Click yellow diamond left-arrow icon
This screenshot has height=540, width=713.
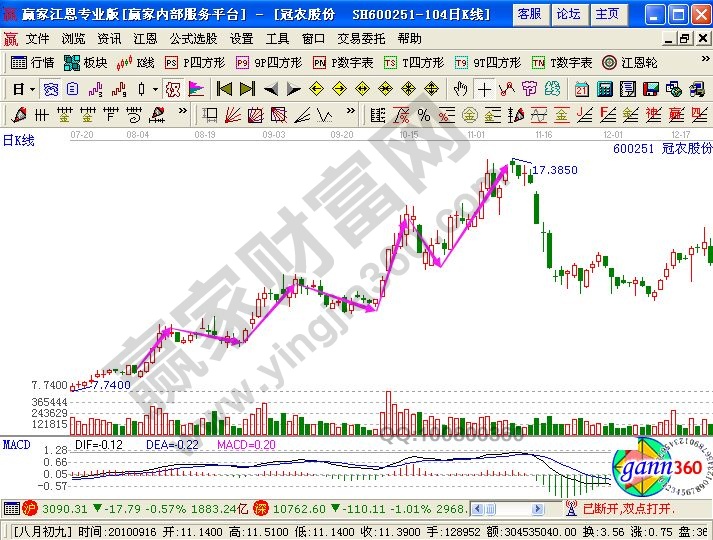[316, 89]
